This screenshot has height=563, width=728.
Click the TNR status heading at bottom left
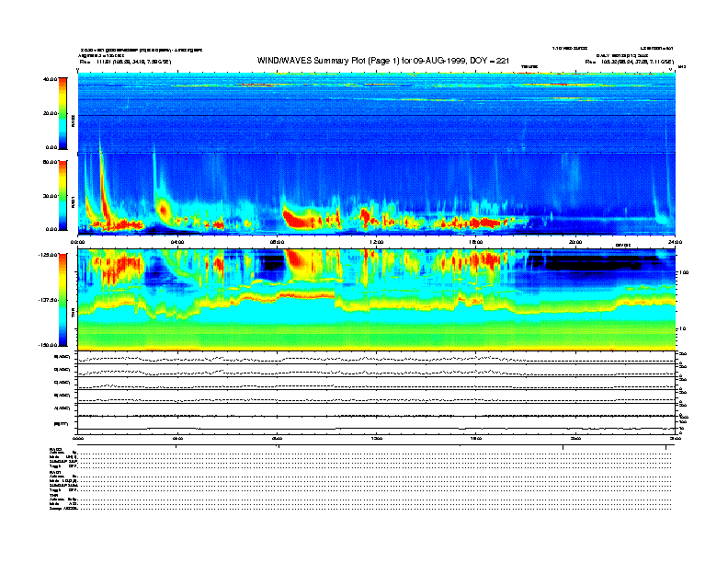[54, 495]
